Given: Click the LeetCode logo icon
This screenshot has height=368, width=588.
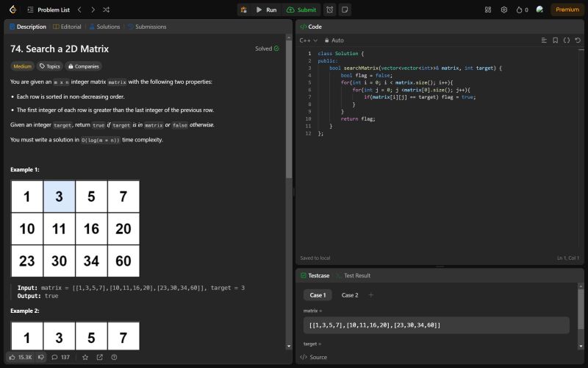Looking at the screenshot, I should [13, 10].
